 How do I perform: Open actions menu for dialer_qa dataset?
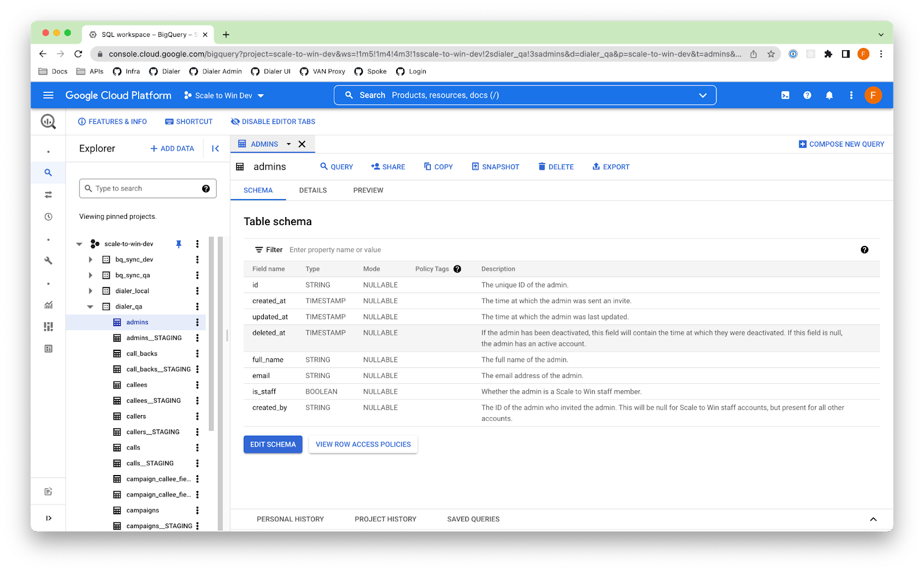tap(198, 306)
